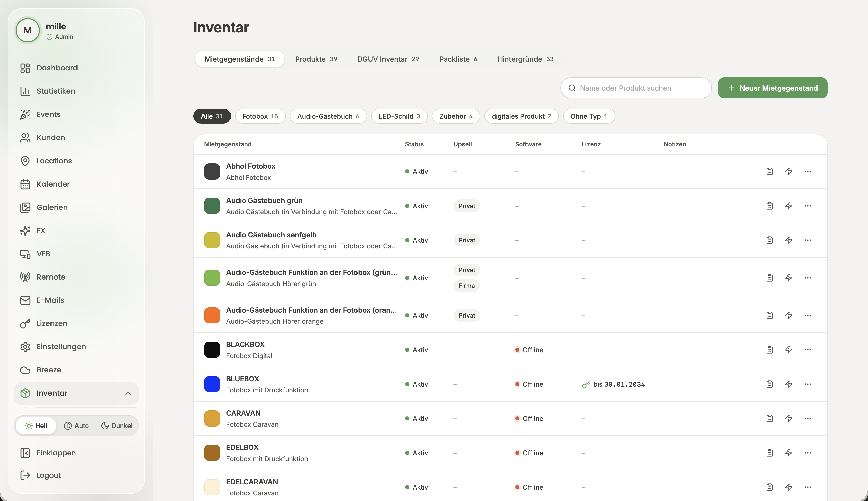The image size is (868, 501).
Task: Switch theme to Dunkel mode
Action: click(x=117, y=426)
